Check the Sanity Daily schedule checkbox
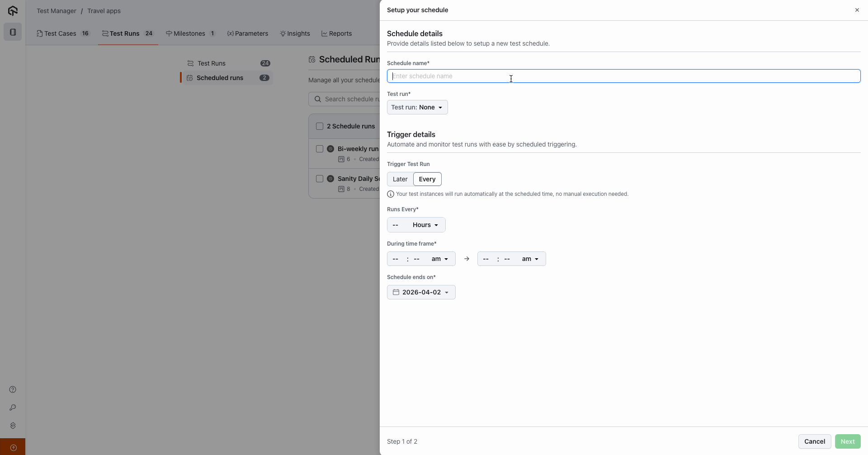Viewport: 868px width, 455px height. coord(320,179)
